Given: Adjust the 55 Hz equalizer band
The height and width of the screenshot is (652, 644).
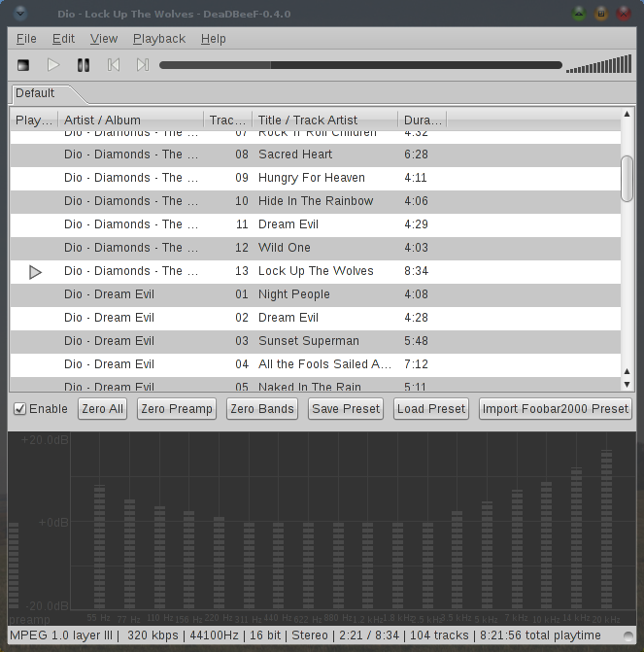Looking at the screenshot, I should coord(99,546).
